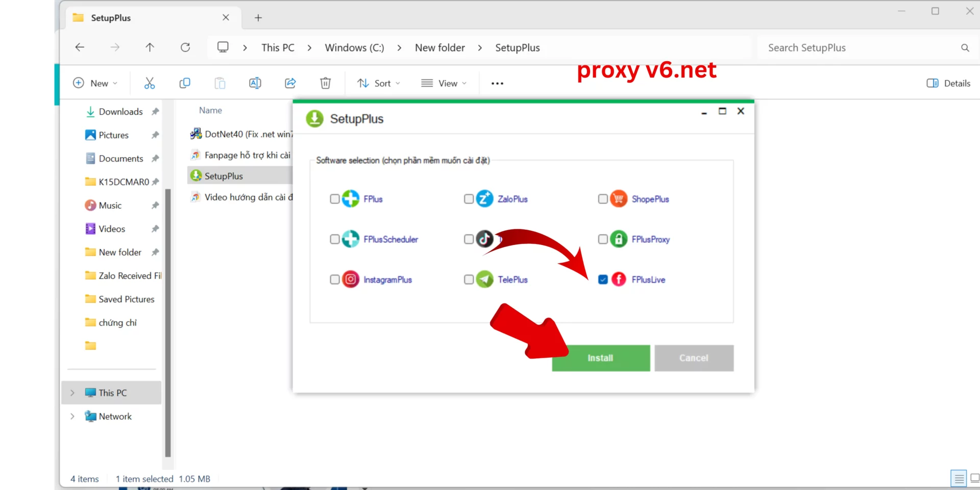
Task: Click the Paste clipboard icon
Action: tap(220, 83)
